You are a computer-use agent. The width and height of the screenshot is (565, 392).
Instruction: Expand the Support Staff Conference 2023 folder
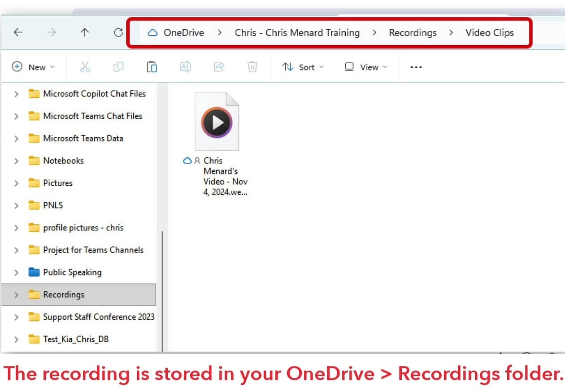coord(17,317)
